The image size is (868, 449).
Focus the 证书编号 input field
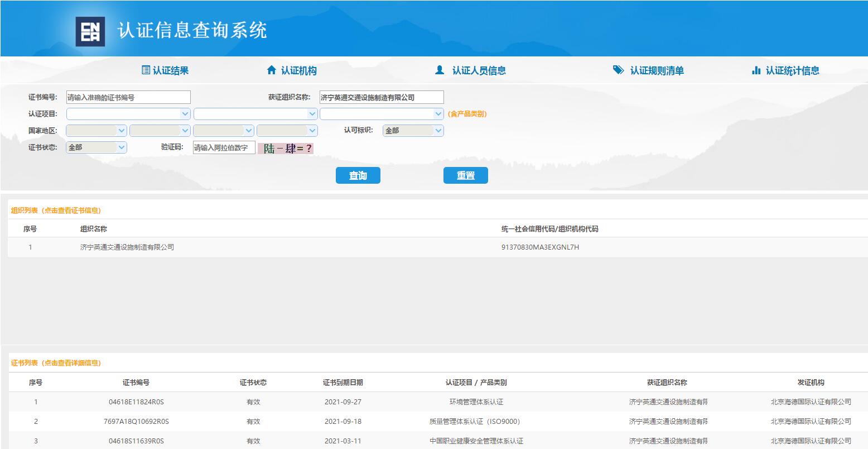pos(128,97)
